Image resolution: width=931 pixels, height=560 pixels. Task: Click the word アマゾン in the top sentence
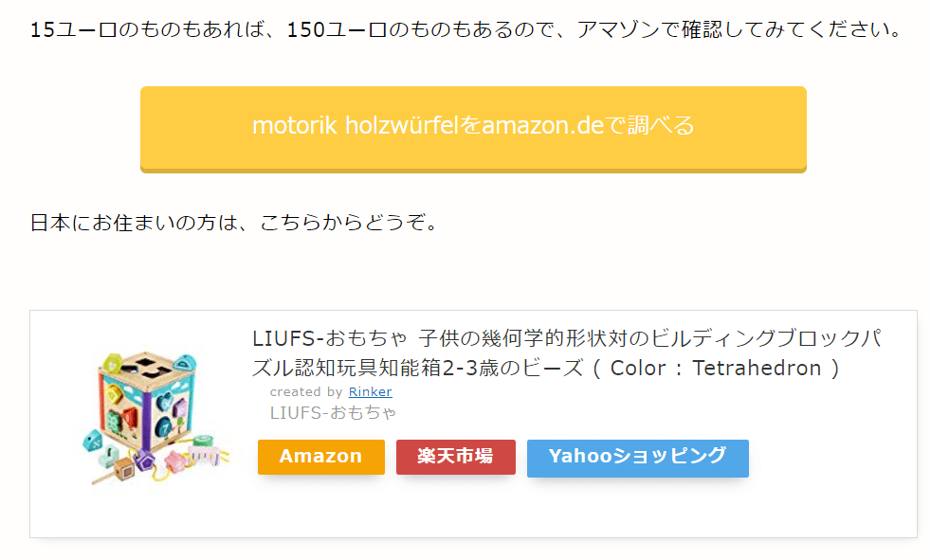(617, 29)
